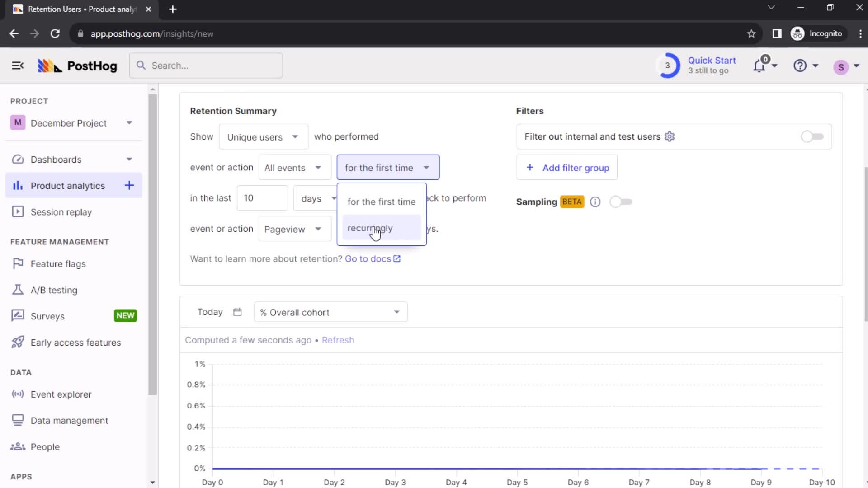Open Event explorer icon
Screen dimensions: 868x488
coord(17,394)
